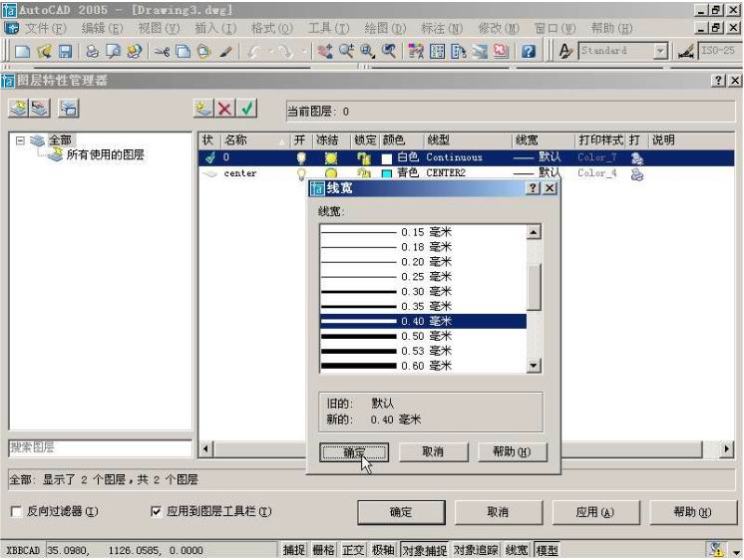Open the Modify menu

(499, 29)
